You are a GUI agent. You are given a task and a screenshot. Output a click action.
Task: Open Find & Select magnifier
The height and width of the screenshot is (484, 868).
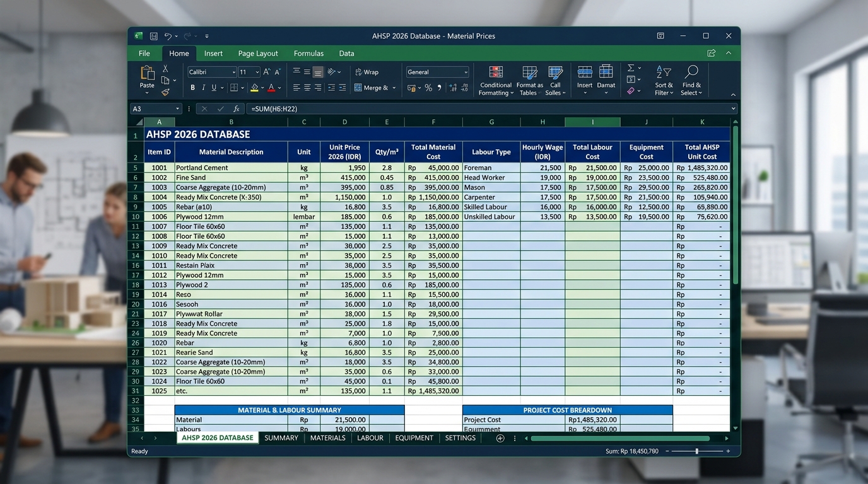click(691, 81)
